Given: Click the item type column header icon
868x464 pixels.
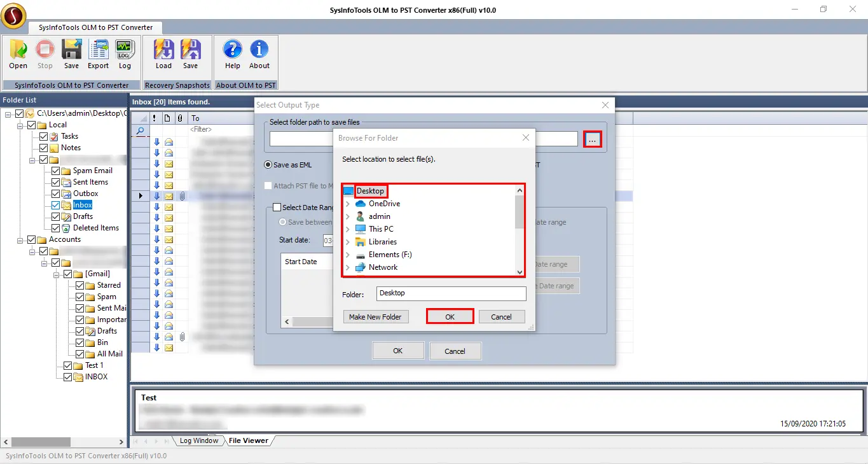Looking at the screenshot, I should tap(167, 118).
